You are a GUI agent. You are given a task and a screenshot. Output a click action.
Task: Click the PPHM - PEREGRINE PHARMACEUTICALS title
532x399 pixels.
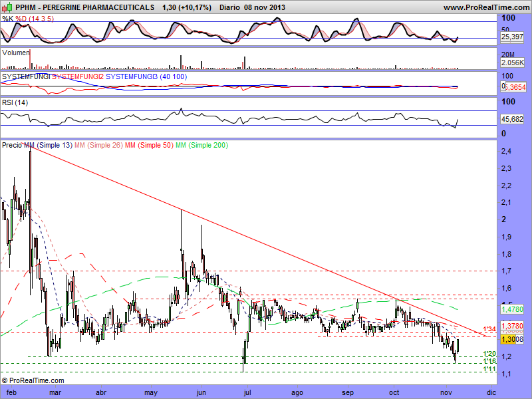(85, 7)
